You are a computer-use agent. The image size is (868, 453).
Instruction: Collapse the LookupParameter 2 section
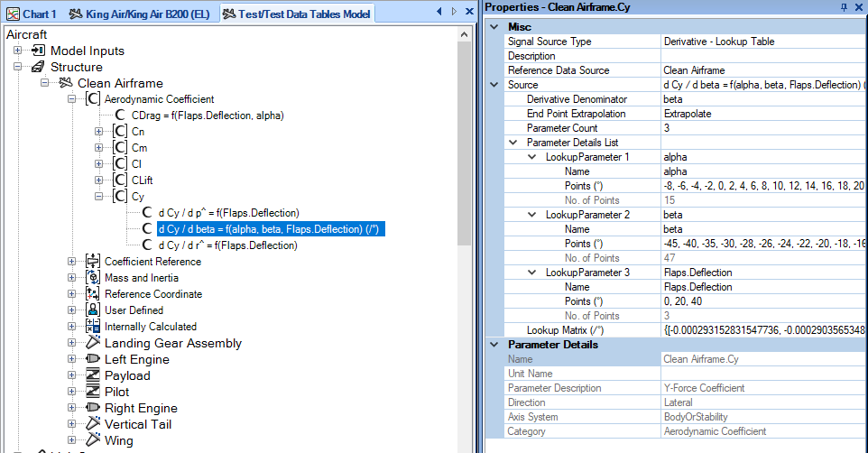click(x=532, y=215)
